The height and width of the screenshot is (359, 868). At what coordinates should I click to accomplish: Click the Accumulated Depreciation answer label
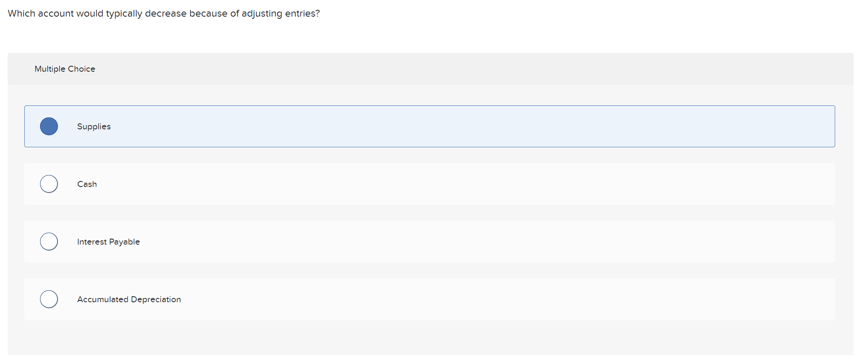click(x=129, y=299)
